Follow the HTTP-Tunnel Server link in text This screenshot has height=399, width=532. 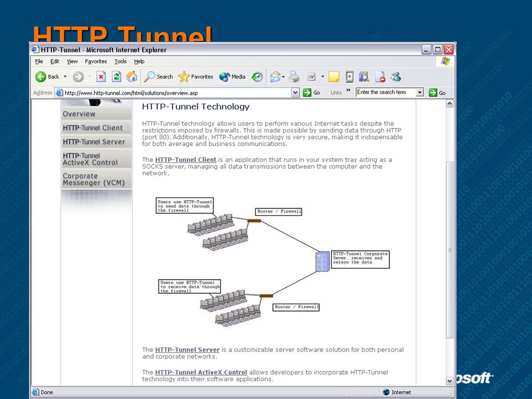pyautogui.click(x=187, y=350)
